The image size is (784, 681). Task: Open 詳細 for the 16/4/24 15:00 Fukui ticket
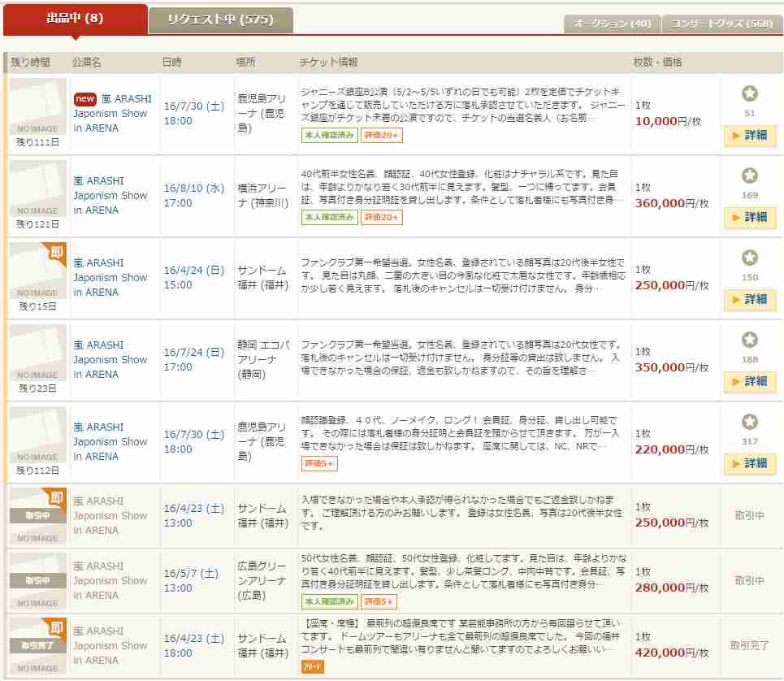[x=750, y=300]
